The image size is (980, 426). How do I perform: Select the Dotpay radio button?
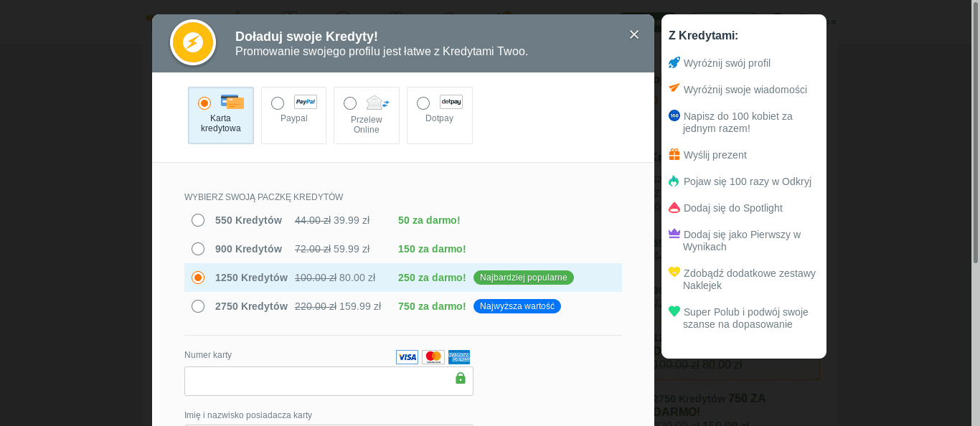pos(423,103)
